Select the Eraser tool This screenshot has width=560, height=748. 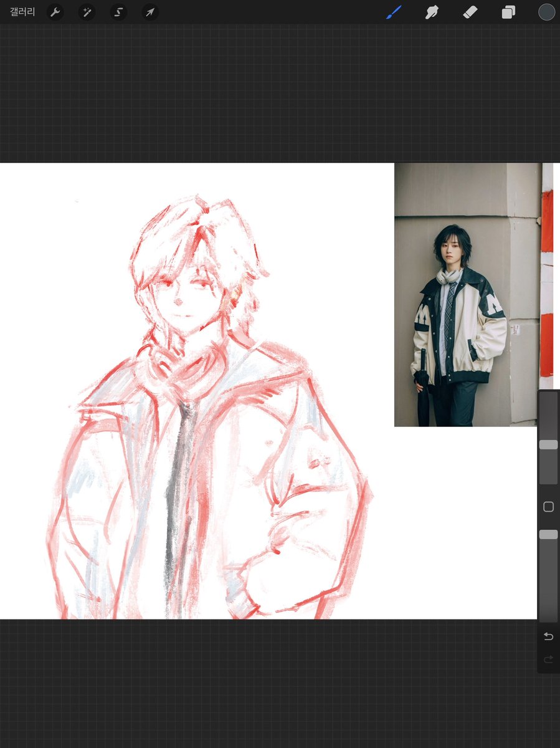click(470, 12)
